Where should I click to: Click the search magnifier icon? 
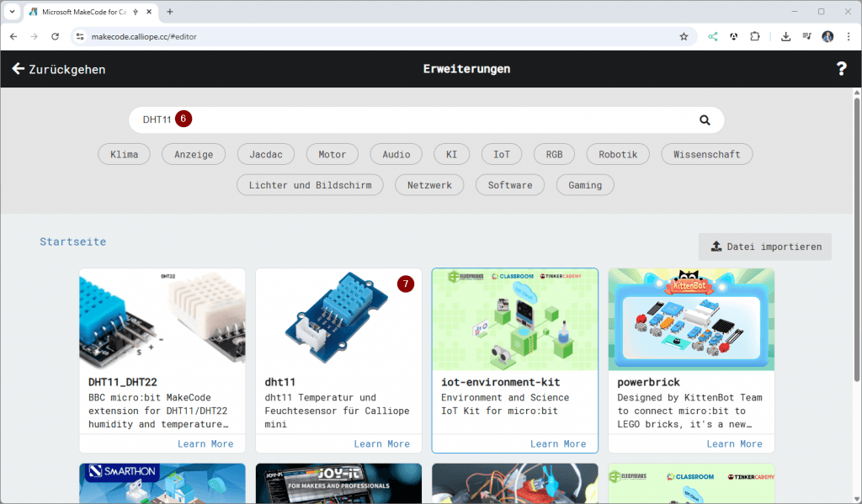click(x=705, y=119)
